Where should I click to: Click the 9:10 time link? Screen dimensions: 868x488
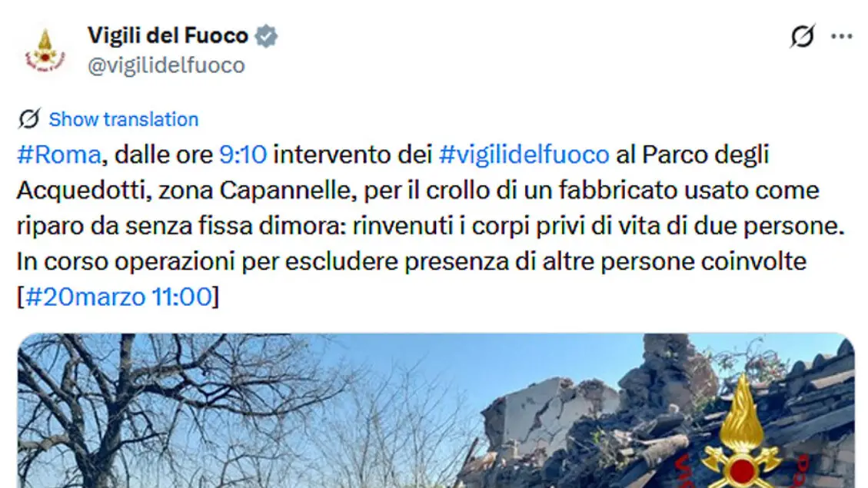point(243,154)
